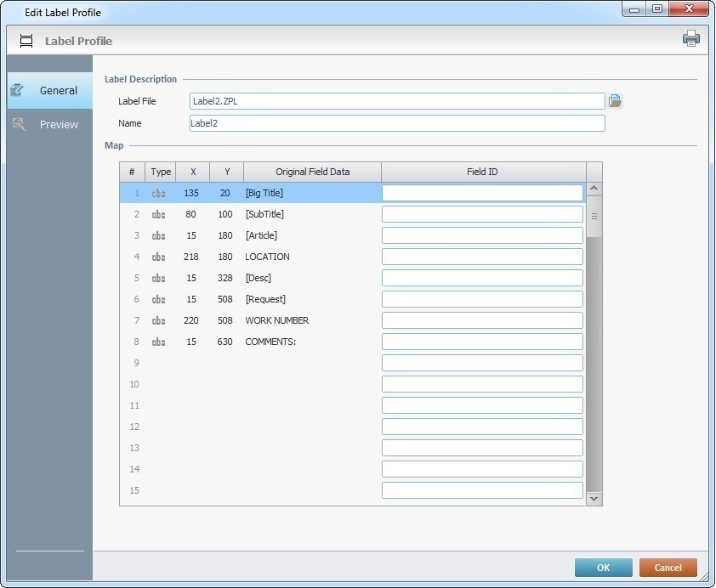This screenshot has height=588, width=716.
Task: Cancel the label profile edit
Action: (x=668, y=568)
